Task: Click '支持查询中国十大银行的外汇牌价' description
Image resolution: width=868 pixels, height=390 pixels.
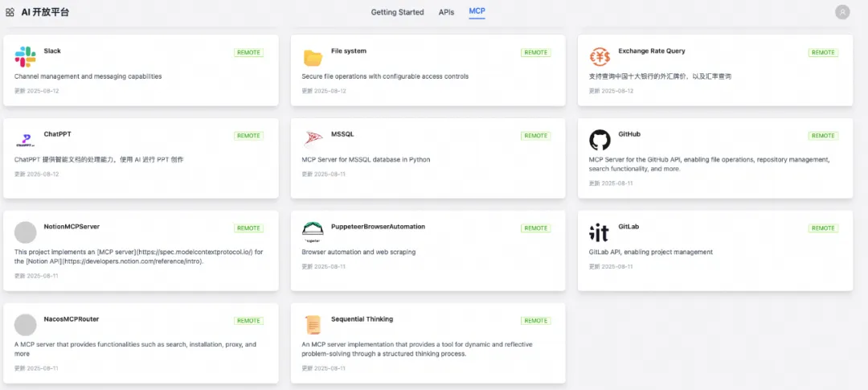Action: [661, 76]
